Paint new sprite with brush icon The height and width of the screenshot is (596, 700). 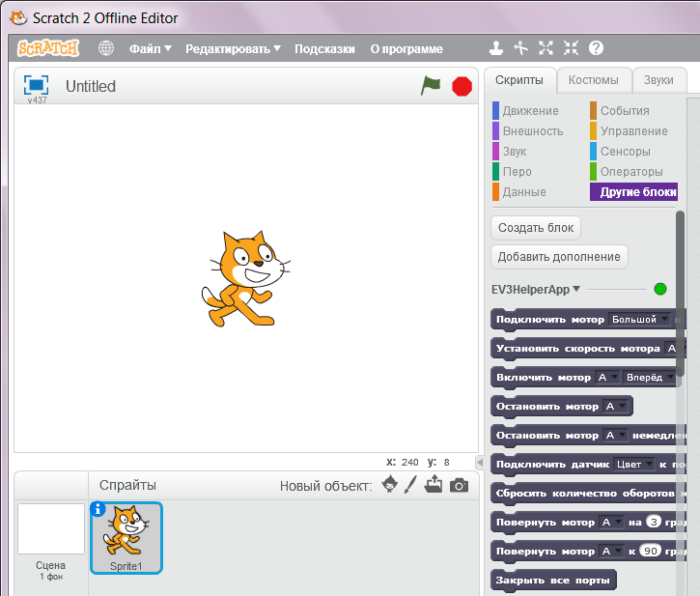click(410, 484)
